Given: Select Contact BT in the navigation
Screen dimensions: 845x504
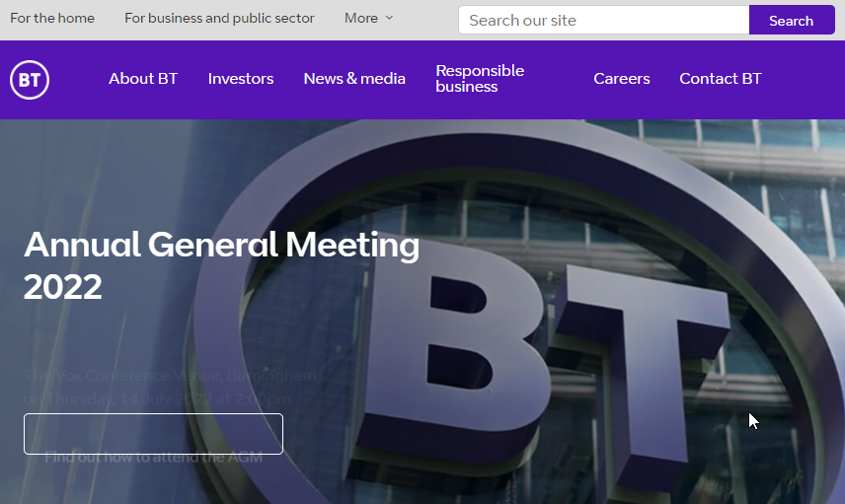Looking at the screenshot, I should (721, 79).
